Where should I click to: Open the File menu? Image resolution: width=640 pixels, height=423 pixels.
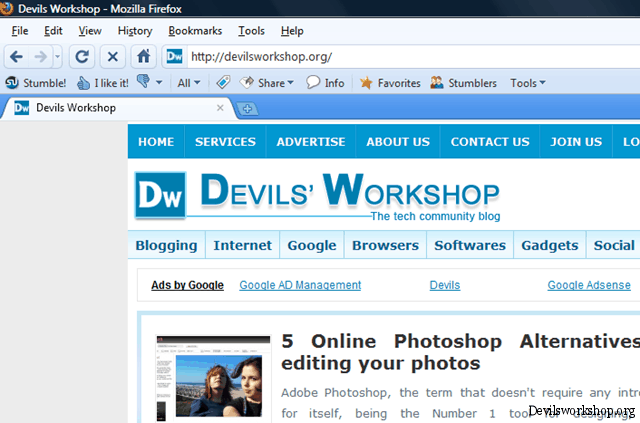(20, 31)
